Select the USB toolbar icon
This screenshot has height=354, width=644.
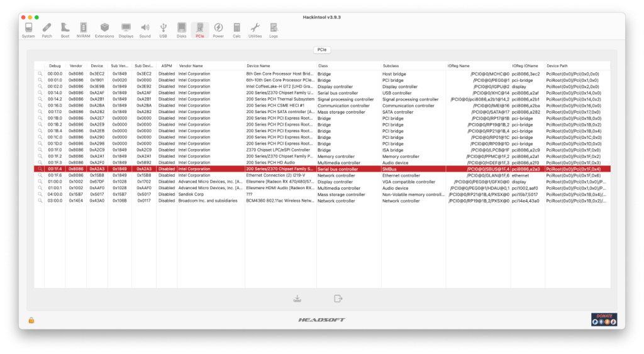click(164, 30)
